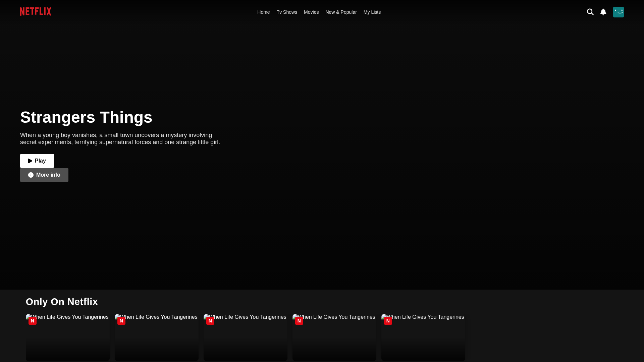Click the Netflix logo

pyautogui.click(x=36, y=12)
